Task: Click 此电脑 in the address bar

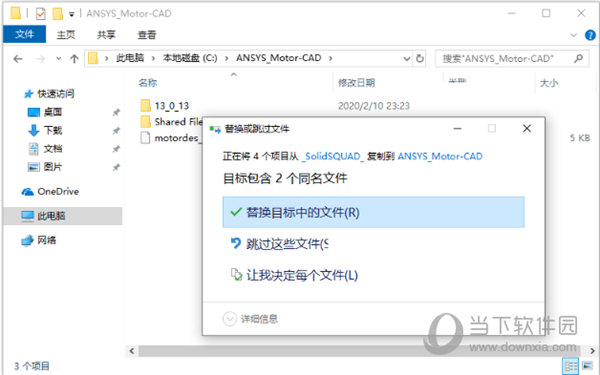Action: click(x=130, y=58)
